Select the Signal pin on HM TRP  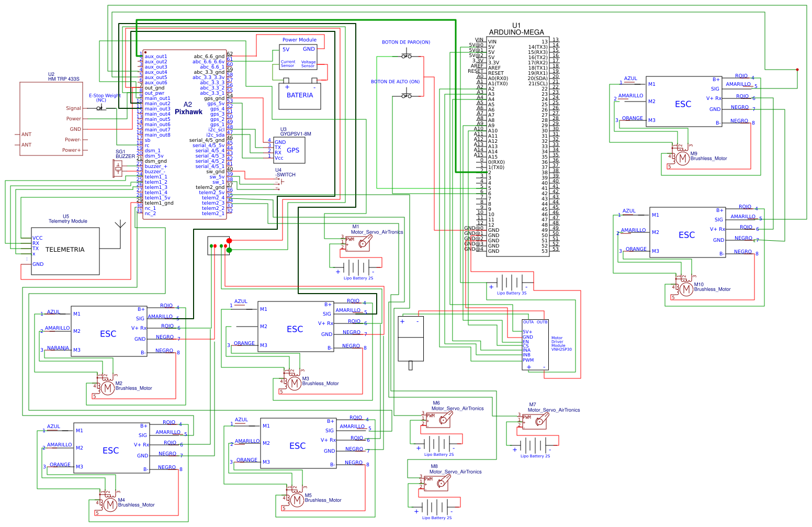[73, 108]
